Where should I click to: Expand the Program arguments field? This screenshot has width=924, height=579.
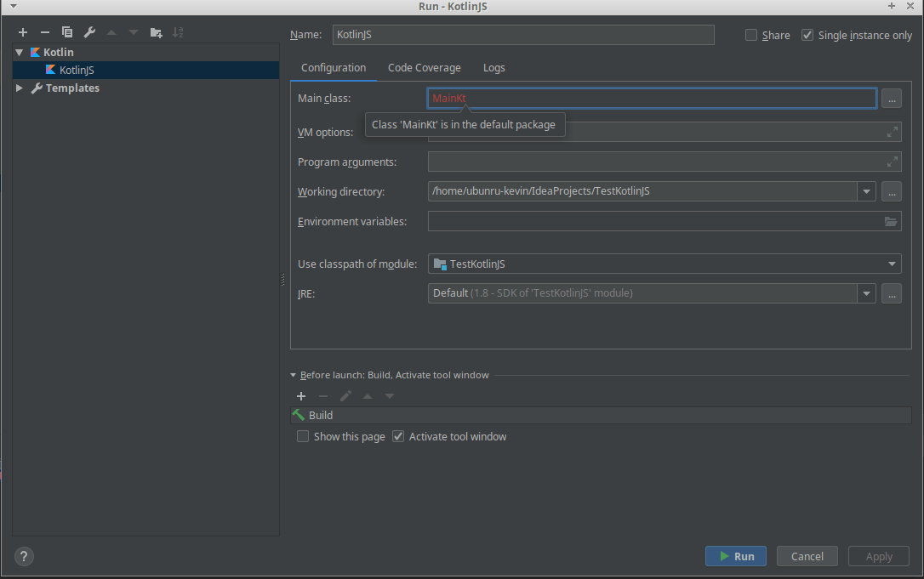(893, 162)
